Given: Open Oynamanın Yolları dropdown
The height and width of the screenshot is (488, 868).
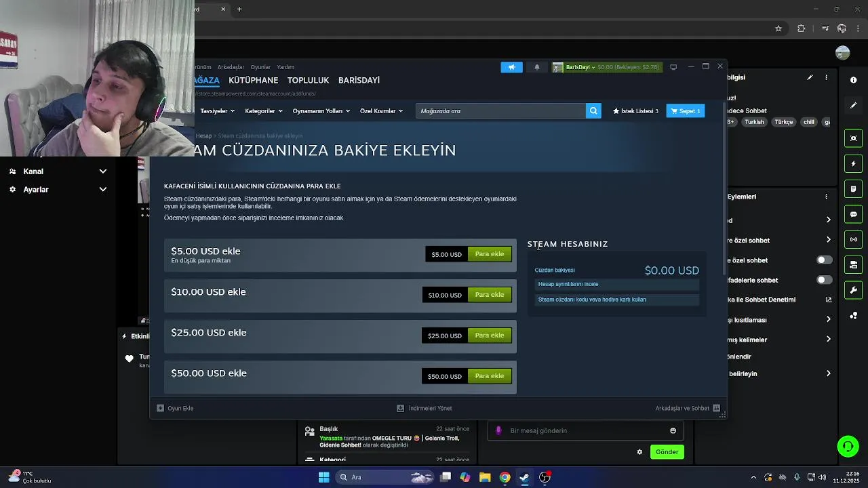Looking at the screenshot, I should pyautogui.click(x=321, y=110).
